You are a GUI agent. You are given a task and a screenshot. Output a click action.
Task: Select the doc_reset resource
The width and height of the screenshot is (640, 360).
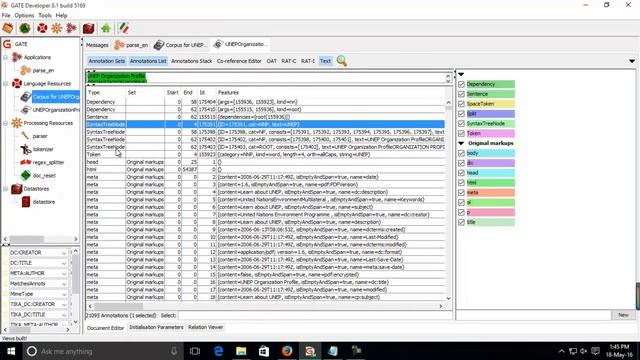click(x=44, y=176)
